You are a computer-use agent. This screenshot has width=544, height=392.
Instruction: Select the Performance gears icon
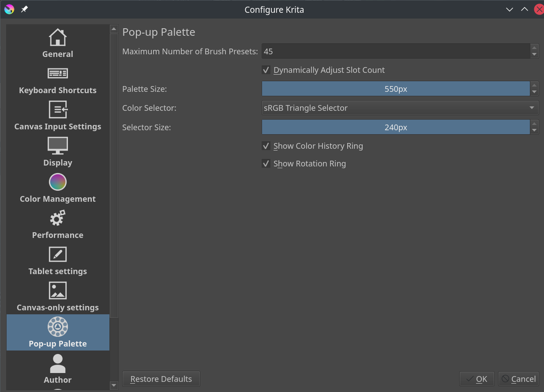pyautogui.click(x=58, y=218)
